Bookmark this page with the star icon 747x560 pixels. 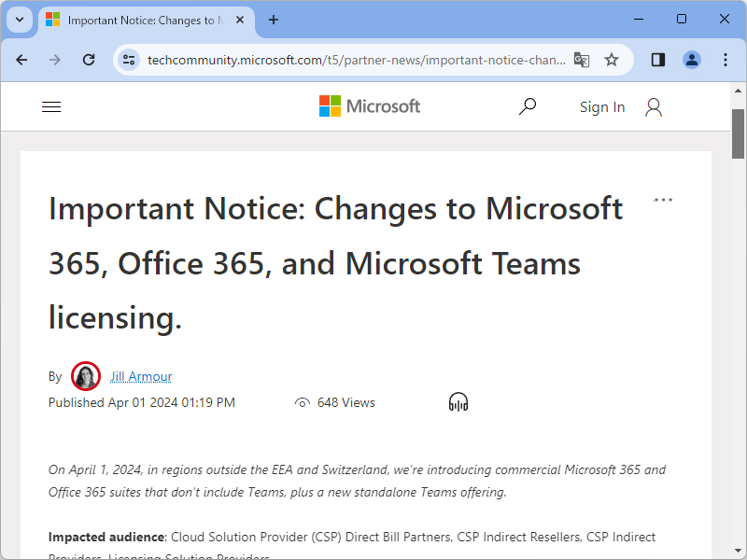pos(612,60)
